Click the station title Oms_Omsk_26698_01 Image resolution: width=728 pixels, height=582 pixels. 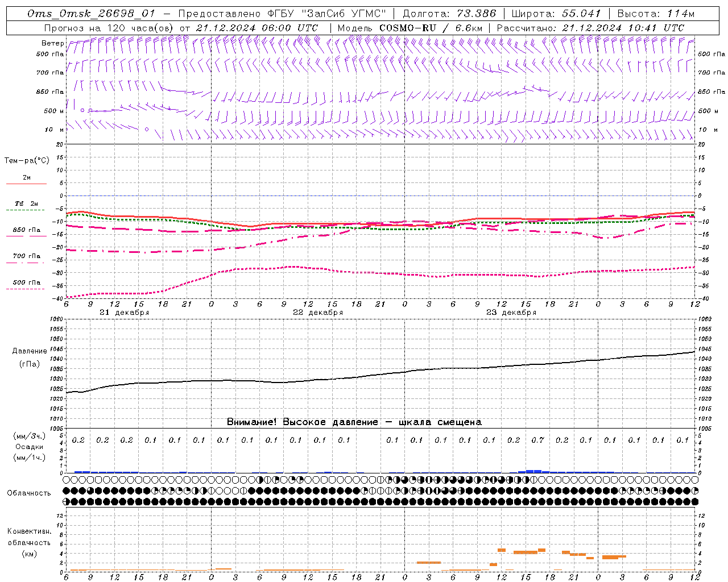tap(91, 14)
